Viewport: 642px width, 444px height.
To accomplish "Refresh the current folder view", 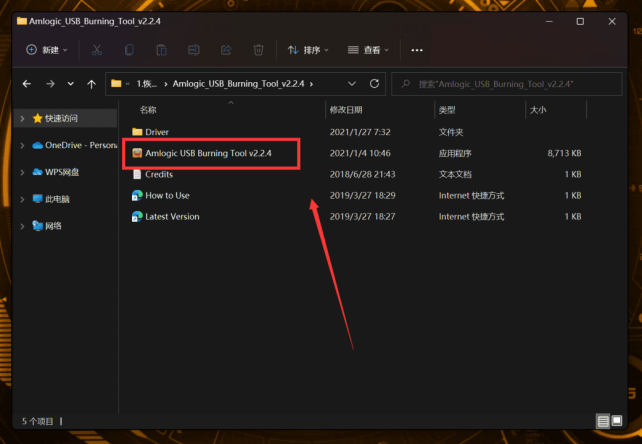I will (x=374, y=84).
